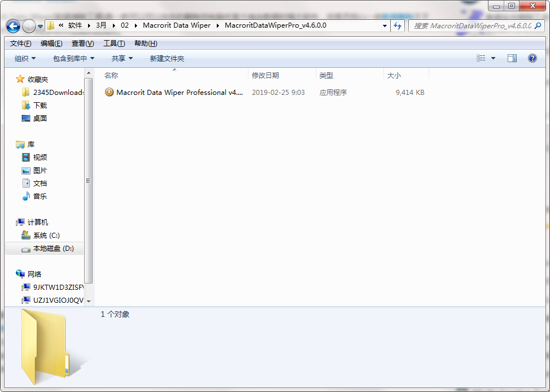Expand the breadcrumb arrow after 3月
550x392 pixels.
pyautogui.click(x=114, y=25)
